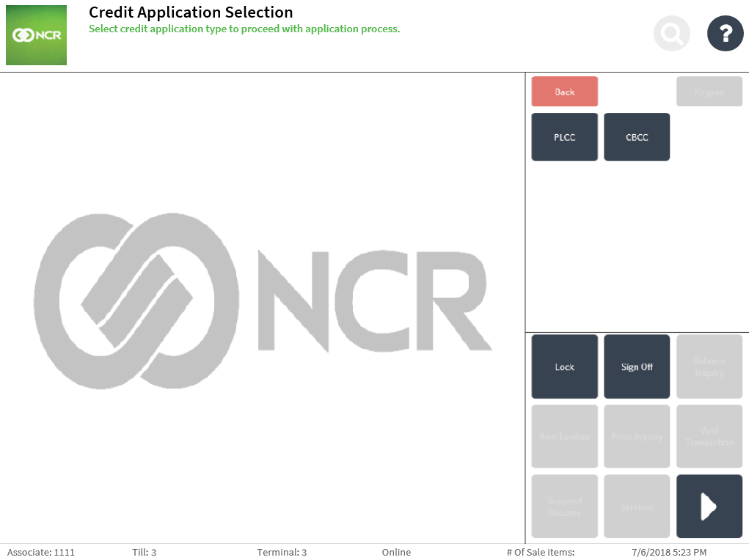Click the large gray NCR watermark logo

[x=262, y=301]
